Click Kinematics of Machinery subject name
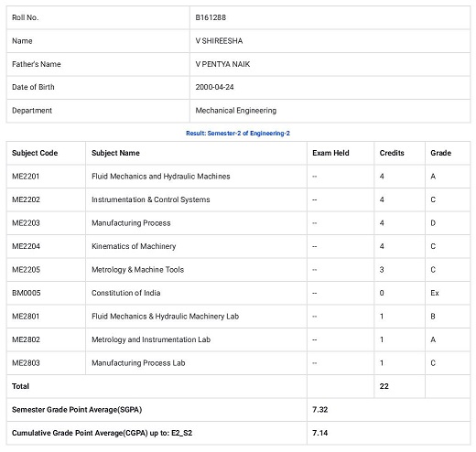Screen dimensions: 476x452 click(x=134, y=246)
